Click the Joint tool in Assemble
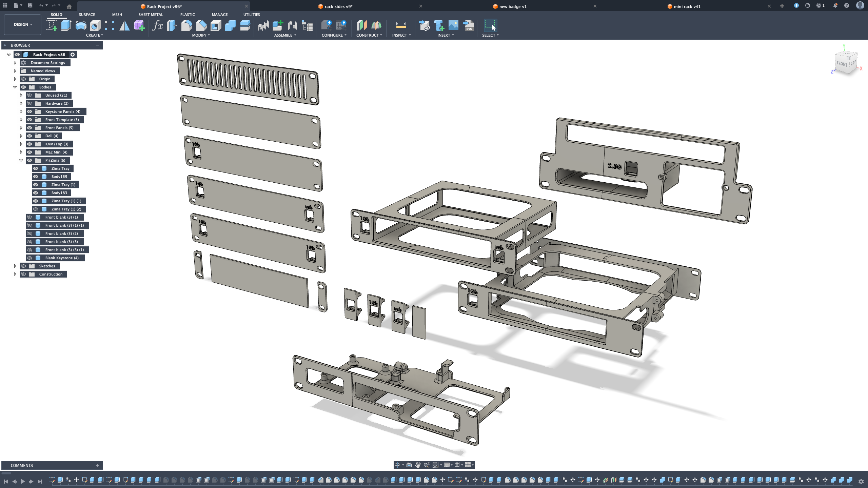 tap(292, 25)
